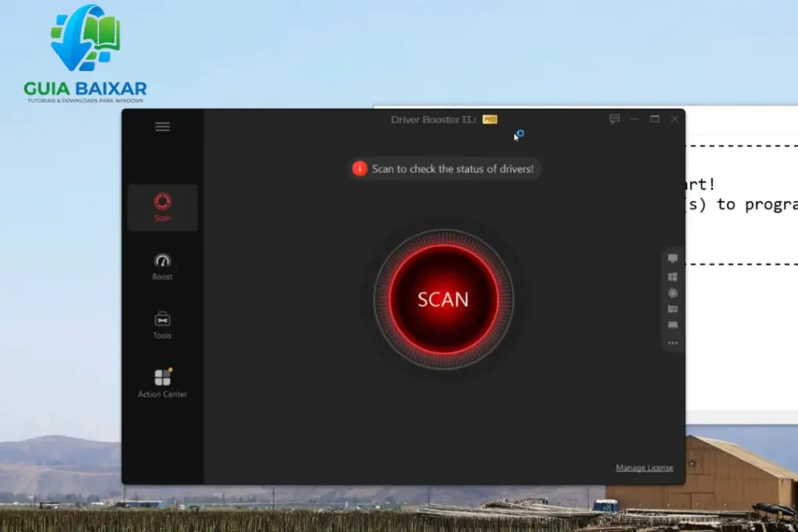Open the hamburger menu in Driver Booster
Screen dimensions: 798x532
pyautogui.click(x=162, y=127)
